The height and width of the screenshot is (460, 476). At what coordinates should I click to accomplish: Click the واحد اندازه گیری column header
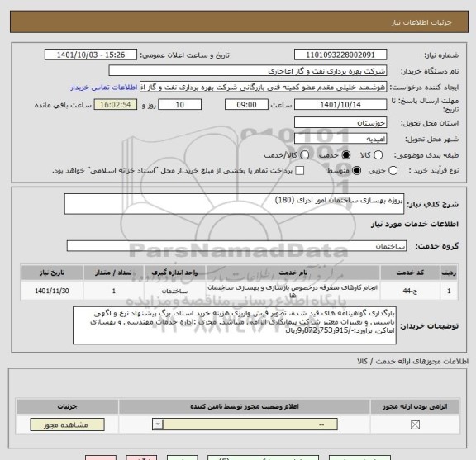pos(174,273)
